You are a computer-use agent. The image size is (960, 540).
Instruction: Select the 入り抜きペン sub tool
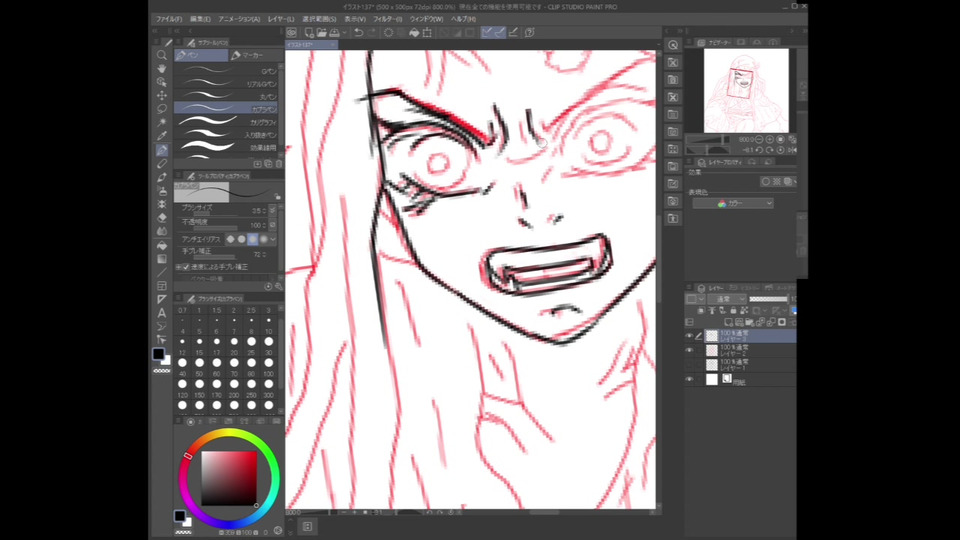click(x=226, y=135)
